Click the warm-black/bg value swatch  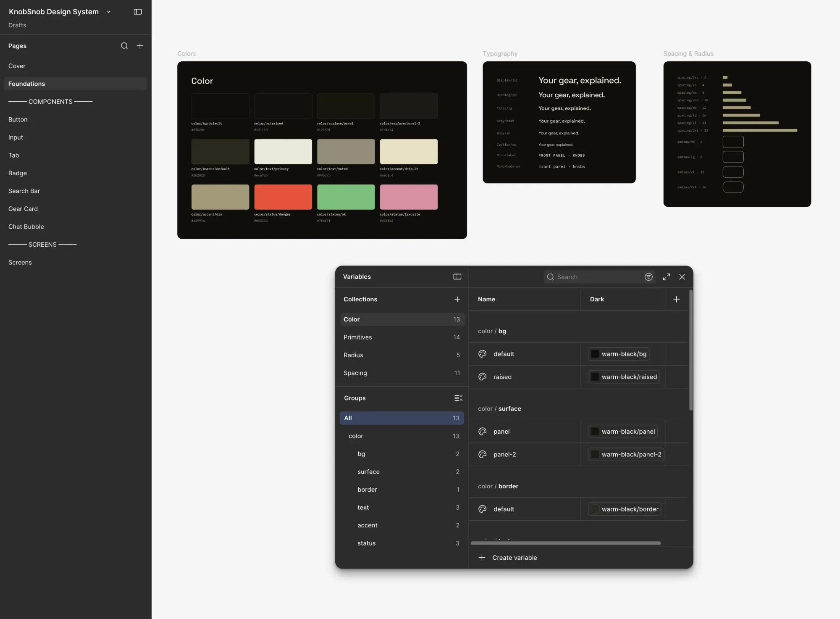point(595,354)
